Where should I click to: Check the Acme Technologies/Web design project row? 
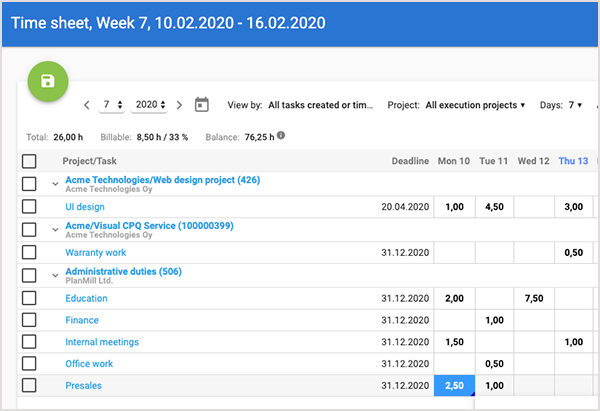pyautogui.click(x=29, y=184)
